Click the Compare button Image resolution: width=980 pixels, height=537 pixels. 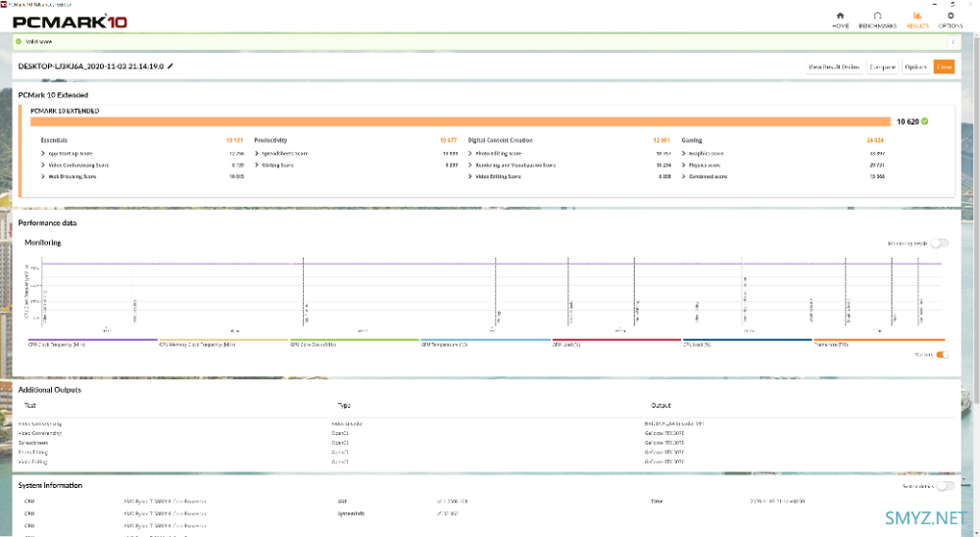point(882,67)
